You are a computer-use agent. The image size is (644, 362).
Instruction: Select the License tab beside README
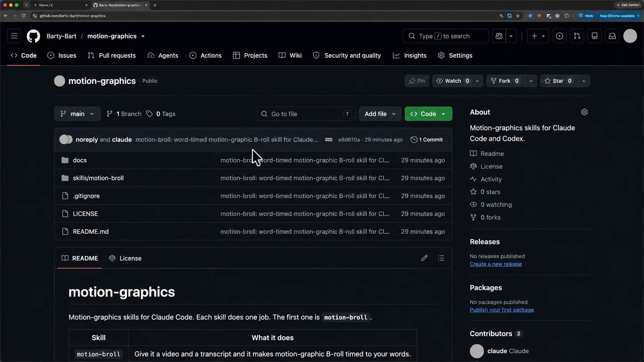click(x=125, y=258)
